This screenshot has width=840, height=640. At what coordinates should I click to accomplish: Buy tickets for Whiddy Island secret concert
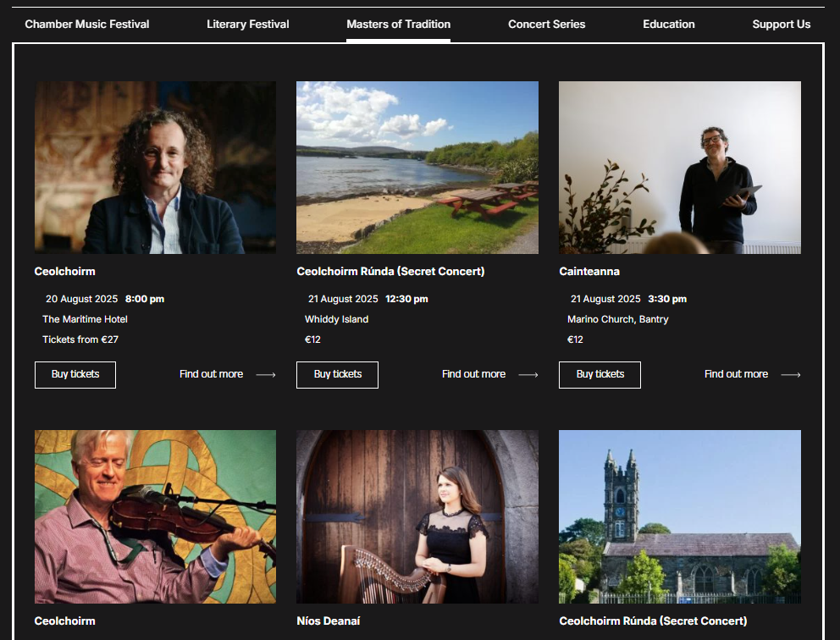point(338,374)
